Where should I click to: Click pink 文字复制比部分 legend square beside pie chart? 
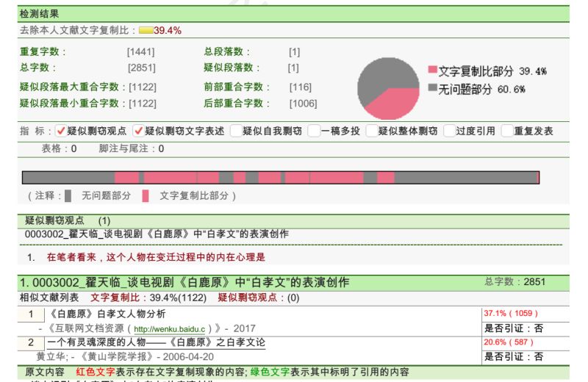(x=433, y=71)
